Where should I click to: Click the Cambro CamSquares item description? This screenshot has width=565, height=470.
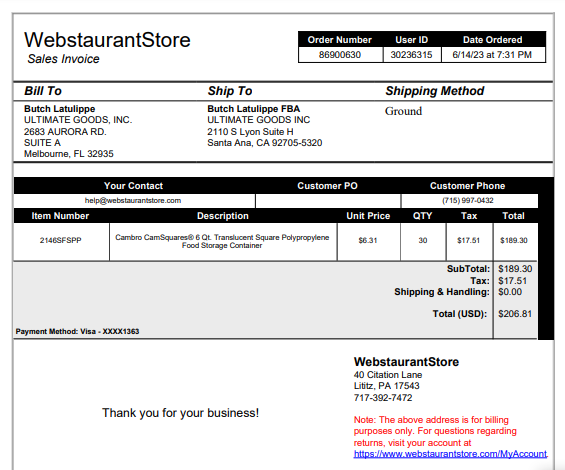[x=222, y=241]
